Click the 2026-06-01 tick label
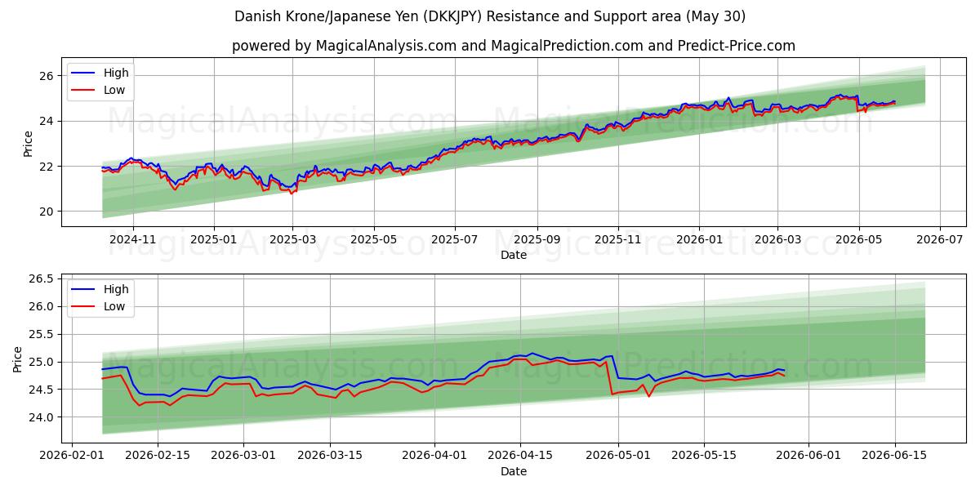The width and height of the screenshot is (980, 490). [808, 457]
